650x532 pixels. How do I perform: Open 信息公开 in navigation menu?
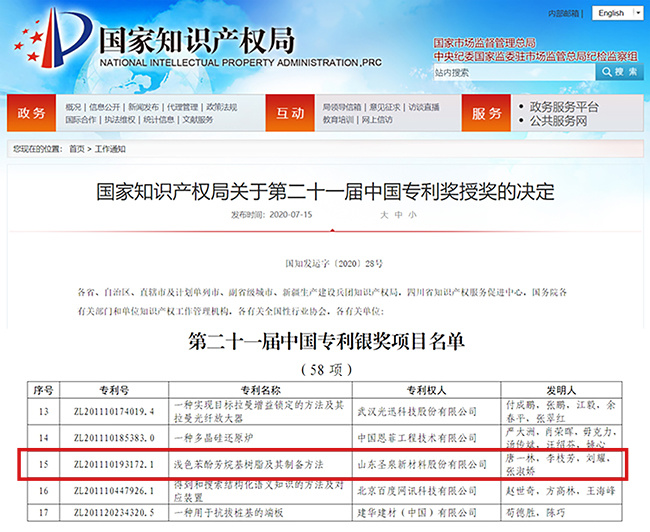(104, 106)
